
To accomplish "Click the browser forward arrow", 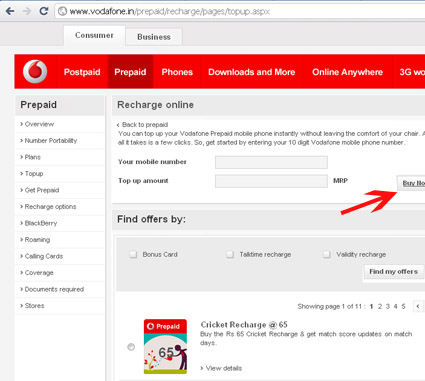I will [x=27, y=11].
